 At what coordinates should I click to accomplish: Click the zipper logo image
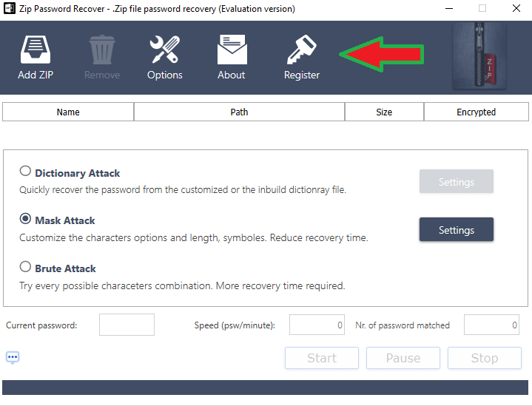[479, 56]
